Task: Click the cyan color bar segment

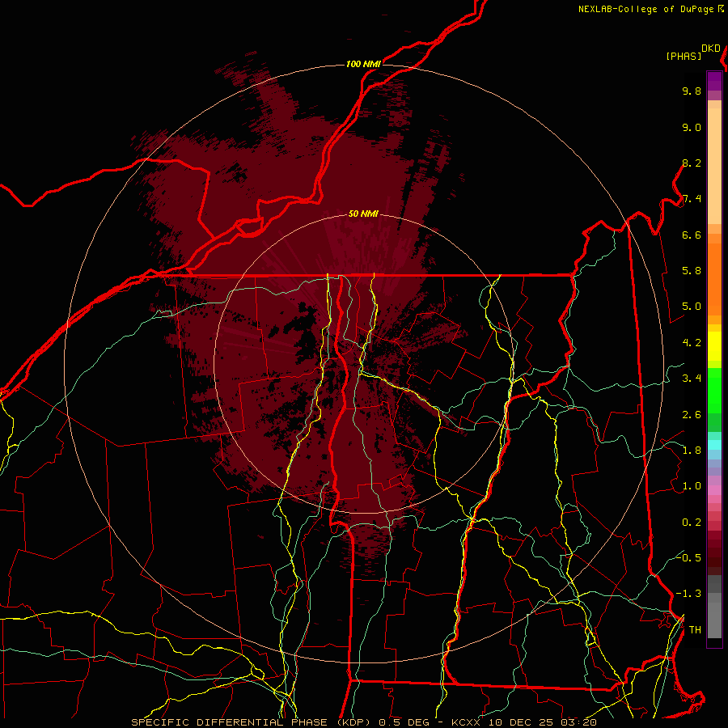Action: (714, 445)
